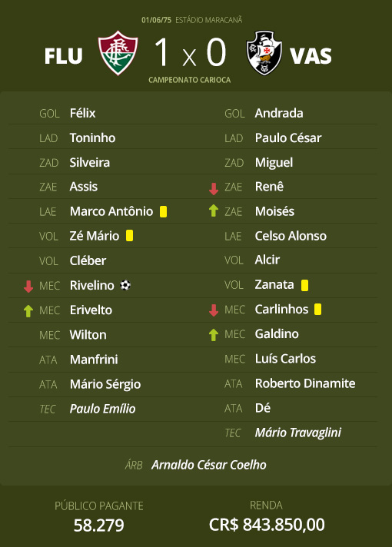Click Zanata's yellow card icon
Viewport: 392px width, 547px height.
pyautogui.click(x=304, y=285)
